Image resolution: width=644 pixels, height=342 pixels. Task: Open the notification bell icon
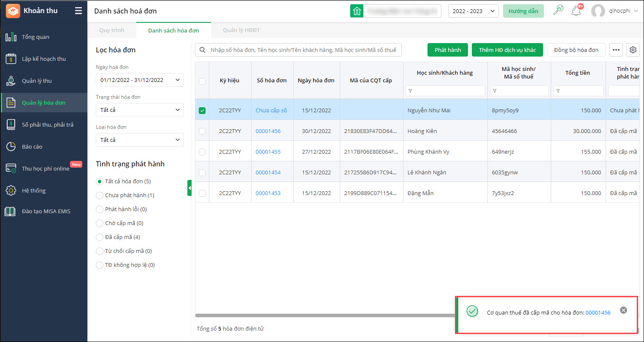pos(576,11)
